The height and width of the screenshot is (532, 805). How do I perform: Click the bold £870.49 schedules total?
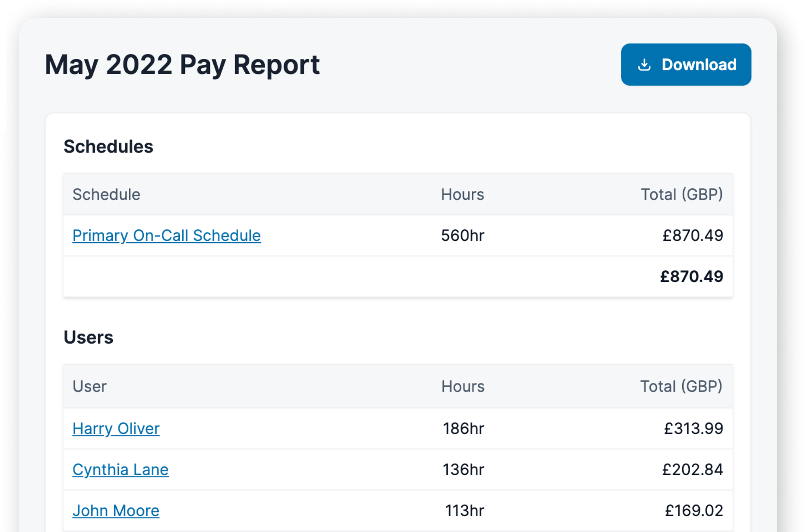coord(691,276)
